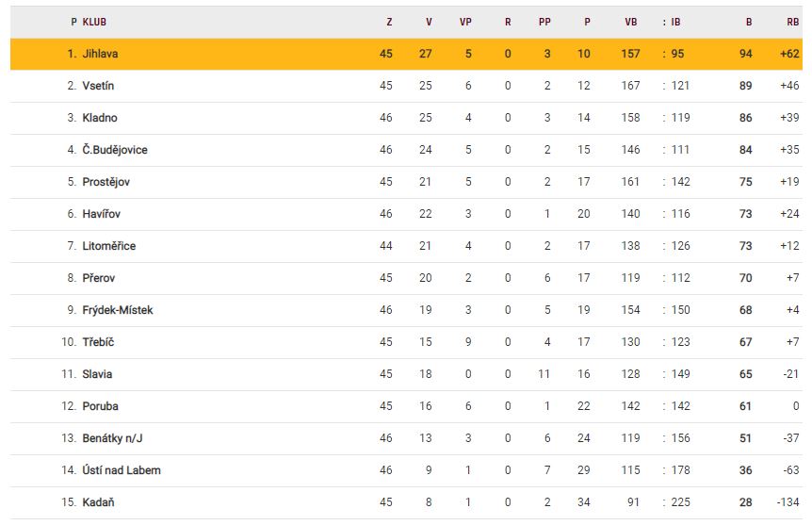Click the Jihlava team name

(x=100, y=54)
